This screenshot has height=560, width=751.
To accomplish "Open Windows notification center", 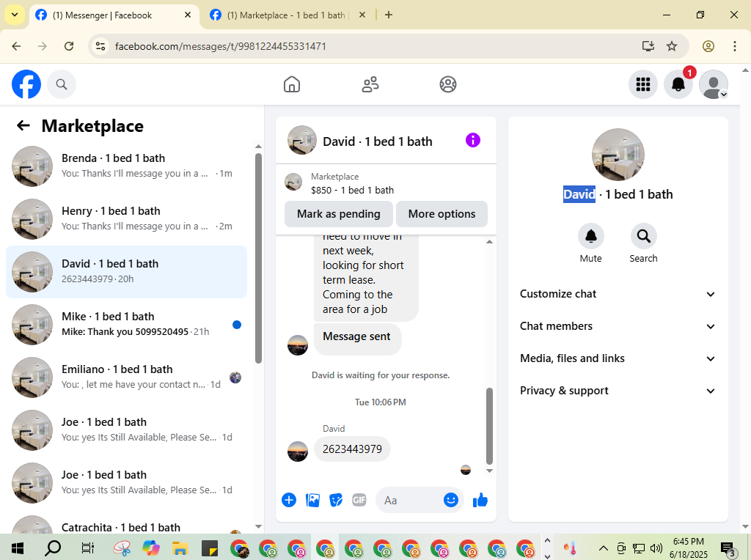I will pos(728,548).
